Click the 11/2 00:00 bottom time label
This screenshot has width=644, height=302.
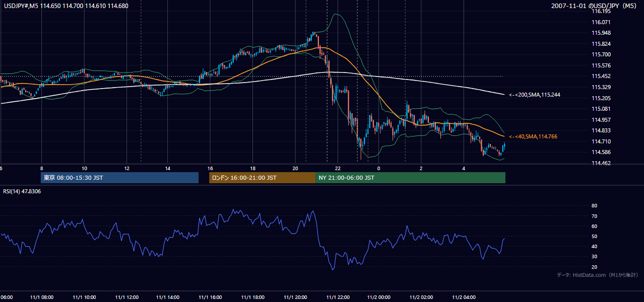click(378, 297)
